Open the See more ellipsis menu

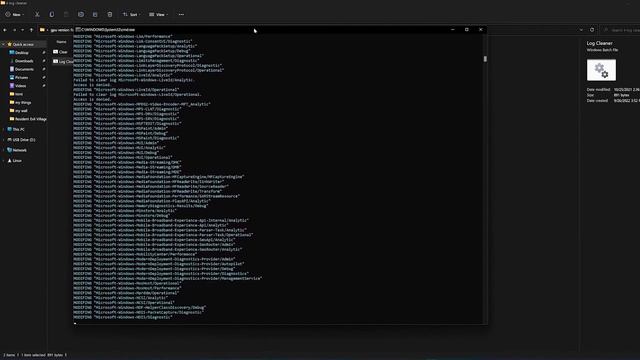pyautogui.click(x=181, y=15)
